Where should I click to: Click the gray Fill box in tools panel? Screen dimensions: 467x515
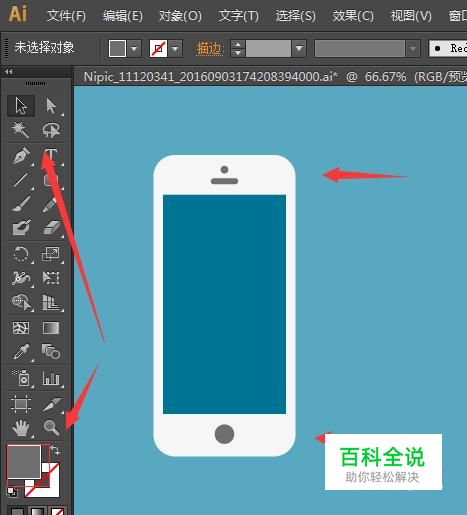click(24, 462)
